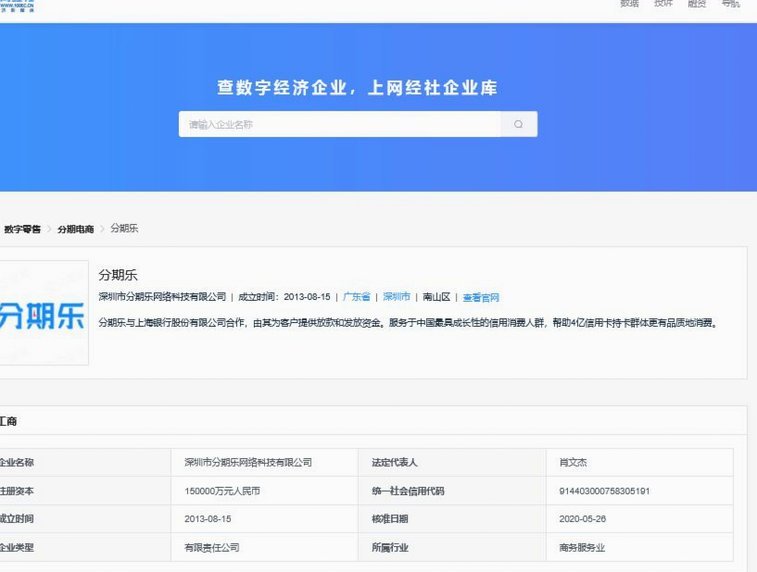This screenshot has width=757, height=572.
Task: Select the 2020-05-26 approval date
Action: tap(583, 519)
